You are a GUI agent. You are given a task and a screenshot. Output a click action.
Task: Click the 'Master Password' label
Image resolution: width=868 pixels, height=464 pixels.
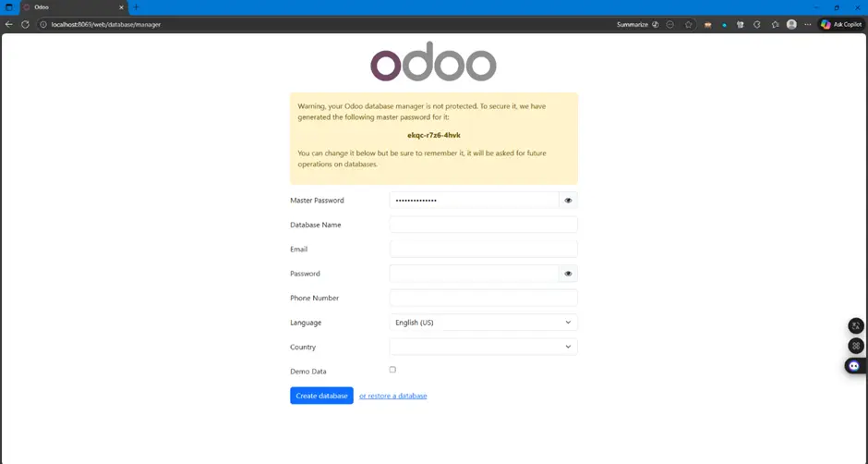coord(318,201)
